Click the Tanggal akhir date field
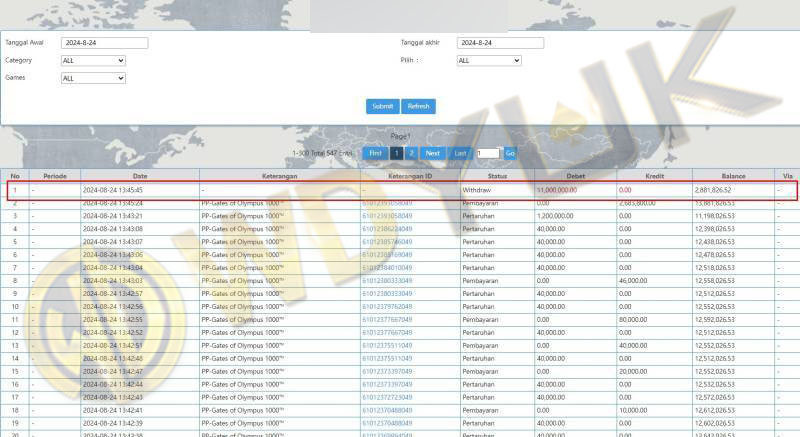The width and height of the screenshot is (800, 437). [499, 43]
